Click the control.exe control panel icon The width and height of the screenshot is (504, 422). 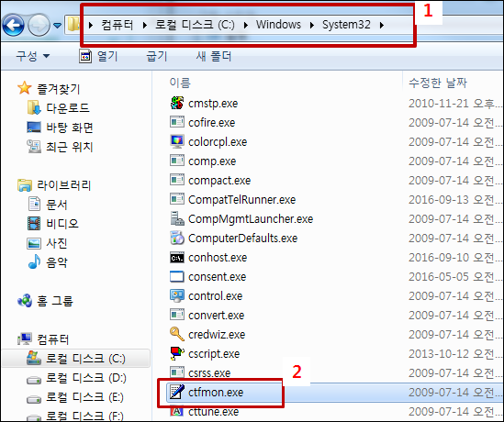coord(177,295)
